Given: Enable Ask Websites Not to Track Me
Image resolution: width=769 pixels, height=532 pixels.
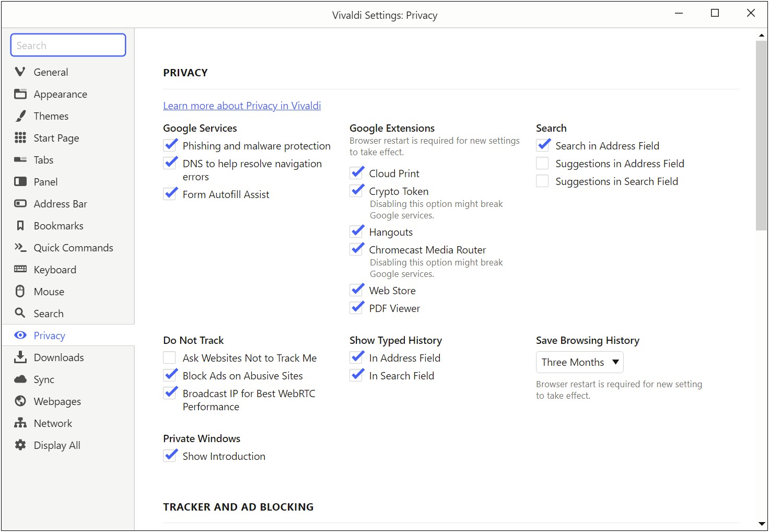Looking at the screenshot, I should [x=170, y=357].
